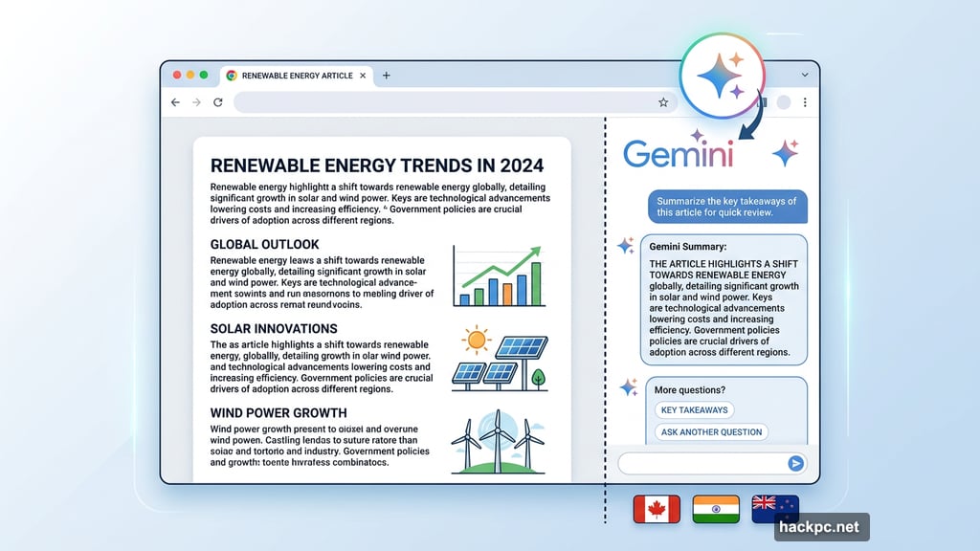Select the back navigation arrow
Image resolution: width=980 pixels, height=551 pixels.
click(175, 102)
